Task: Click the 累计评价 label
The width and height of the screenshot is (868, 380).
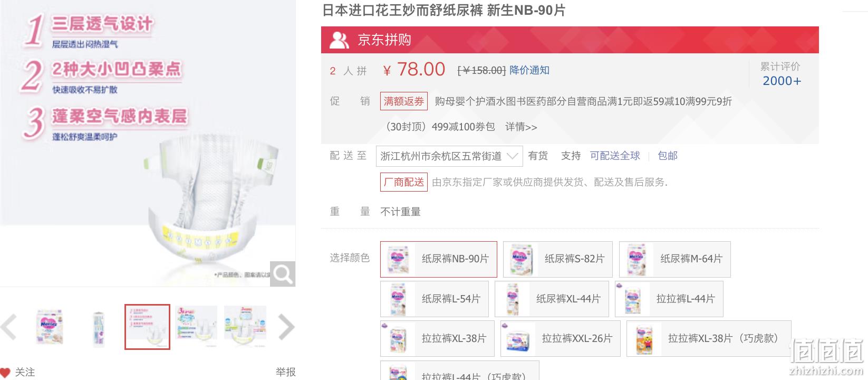Action: tap(780, 66)
